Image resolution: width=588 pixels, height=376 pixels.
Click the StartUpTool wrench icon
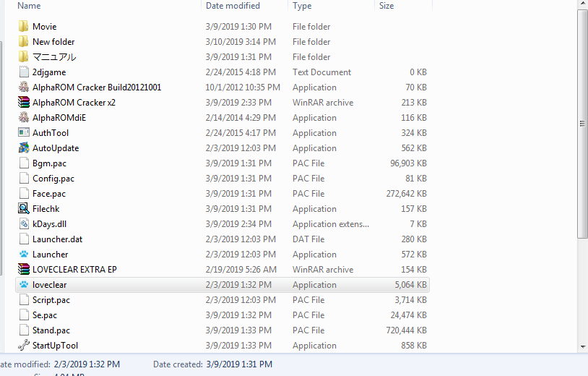[24, 346]
